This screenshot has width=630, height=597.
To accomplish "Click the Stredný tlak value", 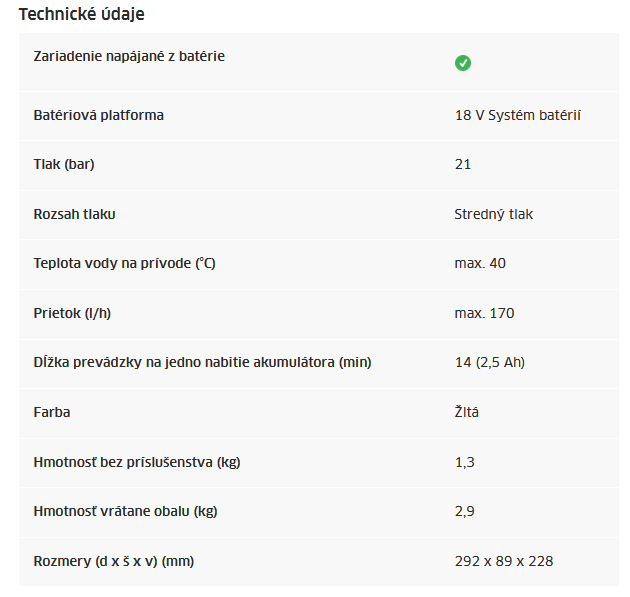I will coord(493,214).
